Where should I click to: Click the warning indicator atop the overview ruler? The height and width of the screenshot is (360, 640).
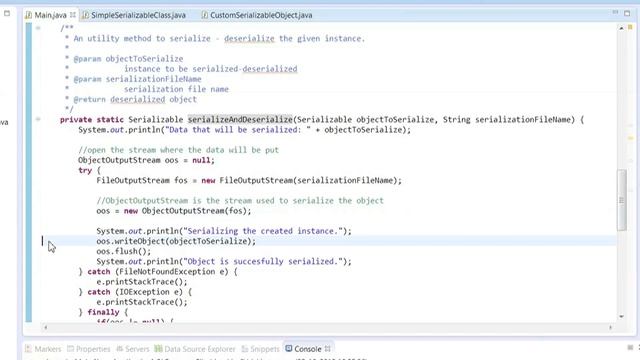(x=630, y=27)
